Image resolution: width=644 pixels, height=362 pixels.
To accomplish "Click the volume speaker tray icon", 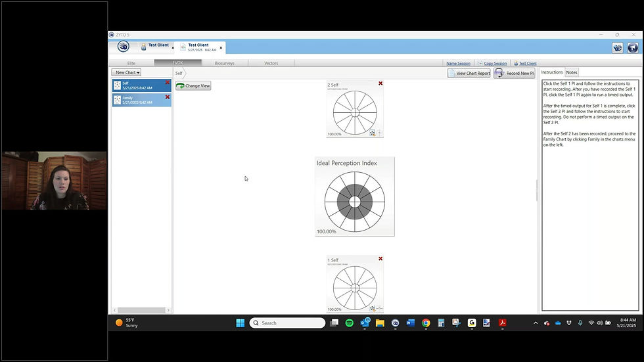I will (599, 323).
